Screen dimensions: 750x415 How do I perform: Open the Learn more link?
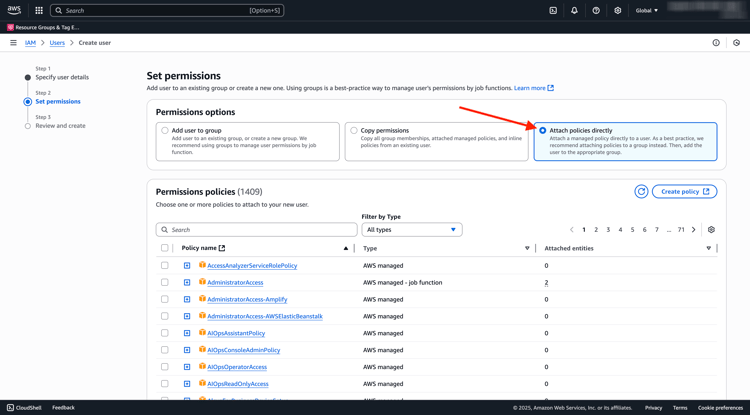click(x=534, y=88)
